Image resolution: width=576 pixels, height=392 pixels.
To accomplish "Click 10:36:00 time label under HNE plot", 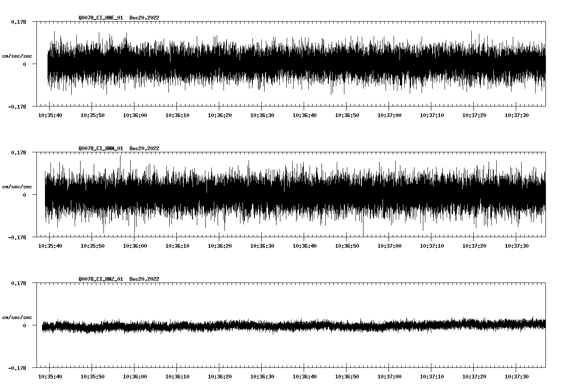I will click(135, 115).
